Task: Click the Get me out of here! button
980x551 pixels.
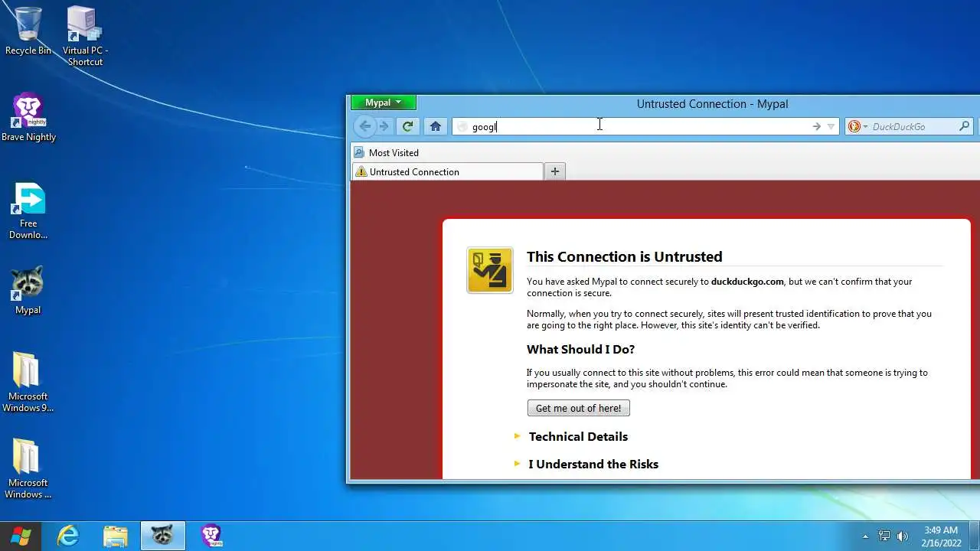Action: 579,408
